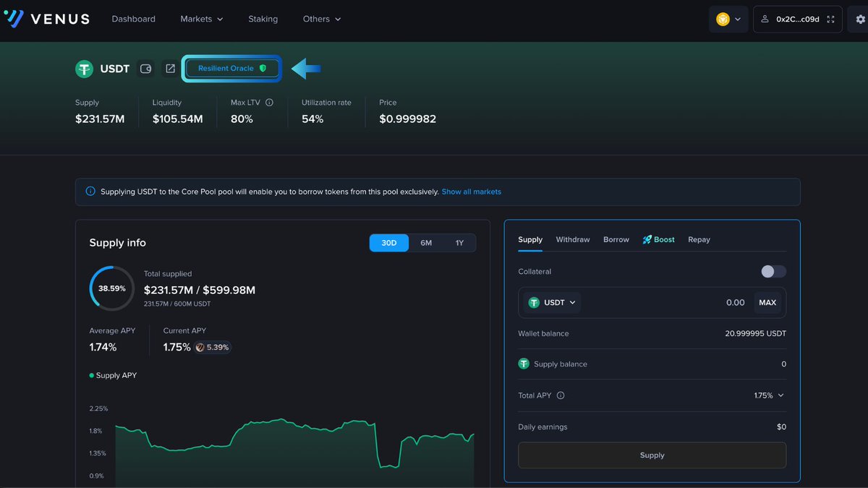Open the settings gear in the top bar
Screen dimensions: 868x488
coord(859,19)
